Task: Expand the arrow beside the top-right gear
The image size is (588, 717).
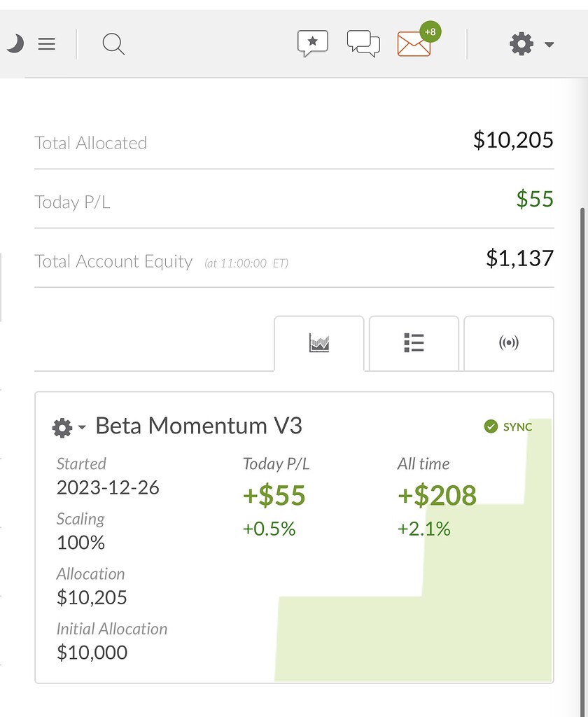Action: tap(549, 45)
